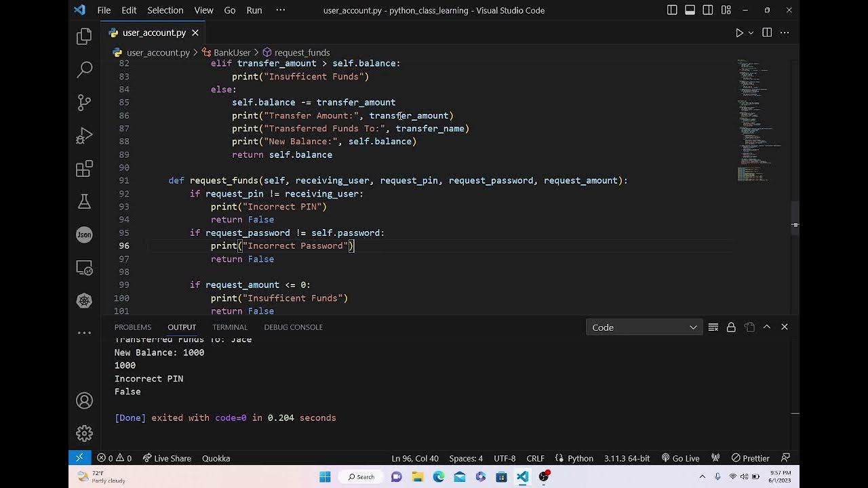Toggle the bottom panel layout
This screenshot has height=488, width=868.
click(x=690, y=10)
